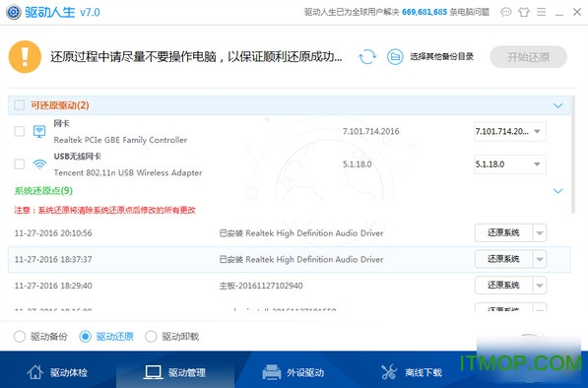Image resolution: width=588 pixels, height=388 pixels.
Task: Switch to the 外设驱动 tab
Action: pos(294,372)
